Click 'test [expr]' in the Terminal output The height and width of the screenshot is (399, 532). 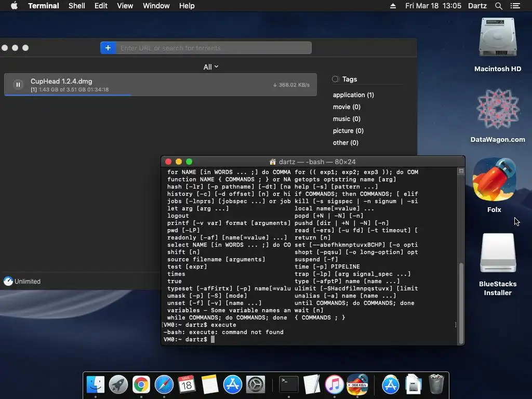click(187, 267)
